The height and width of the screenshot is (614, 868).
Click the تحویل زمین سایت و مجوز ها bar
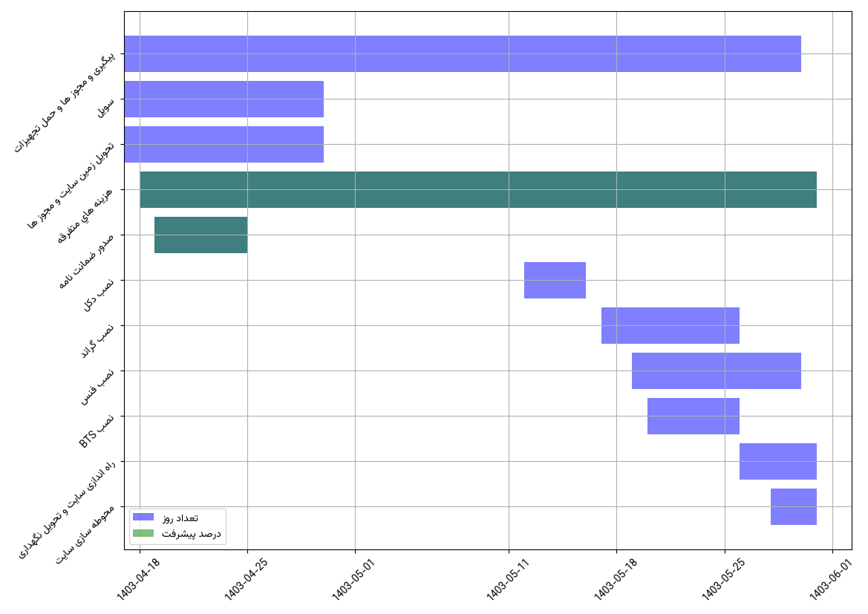tap(223, 144)
